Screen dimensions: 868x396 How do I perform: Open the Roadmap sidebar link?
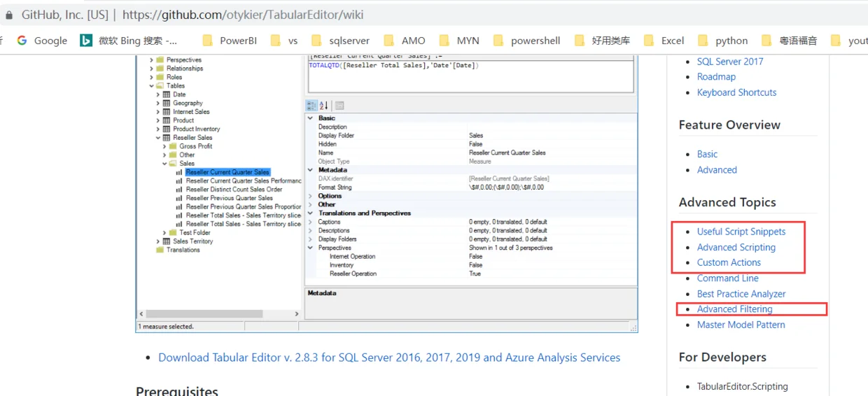pos(716,77)
